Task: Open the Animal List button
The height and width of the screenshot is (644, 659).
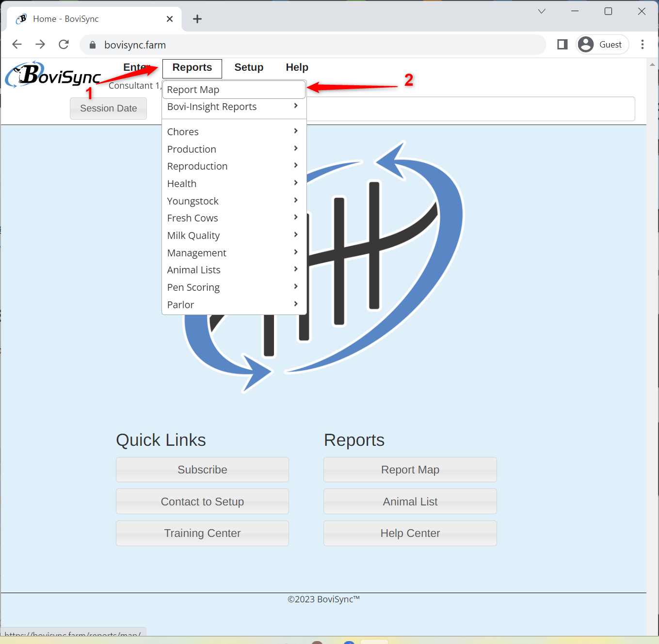Action: coord(410,502)
